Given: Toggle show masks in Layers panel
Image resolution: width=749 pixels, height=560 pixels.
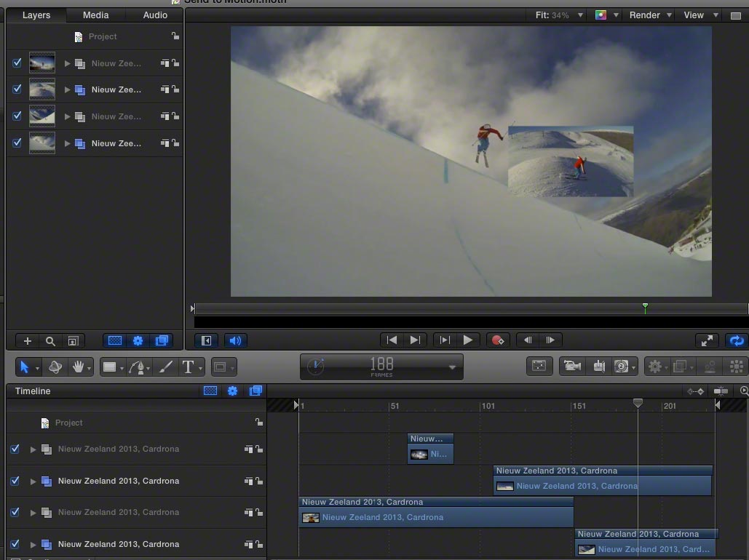Looking at the screenshot, I should (x=115, y=341).
